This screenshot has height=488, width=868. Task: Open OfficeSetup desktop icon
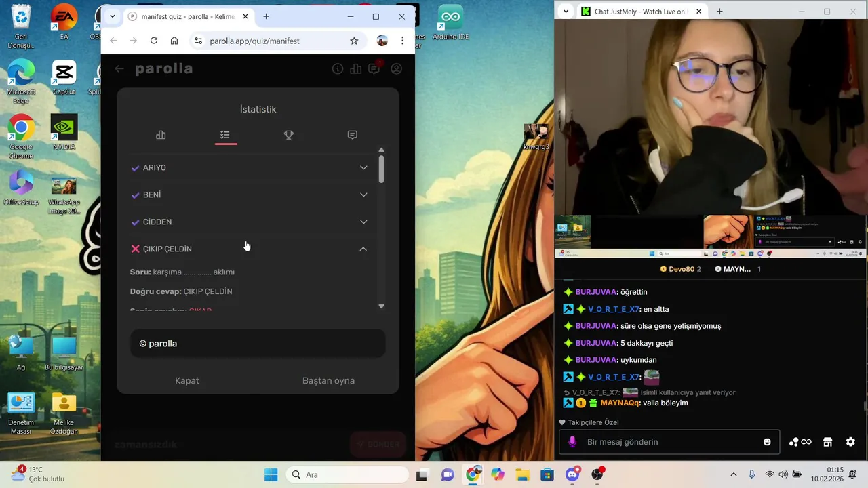click(21, 188)
